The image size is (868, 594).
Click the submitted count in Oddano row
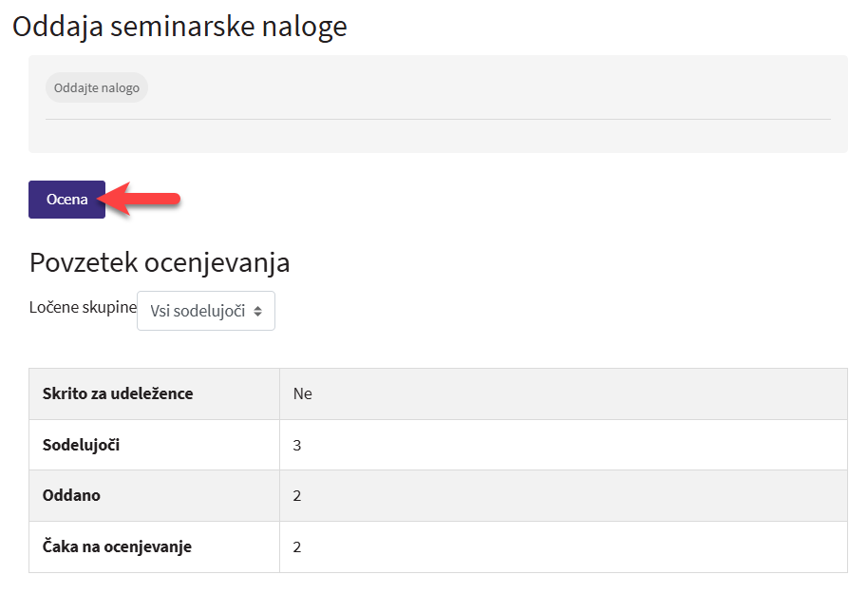297,496
